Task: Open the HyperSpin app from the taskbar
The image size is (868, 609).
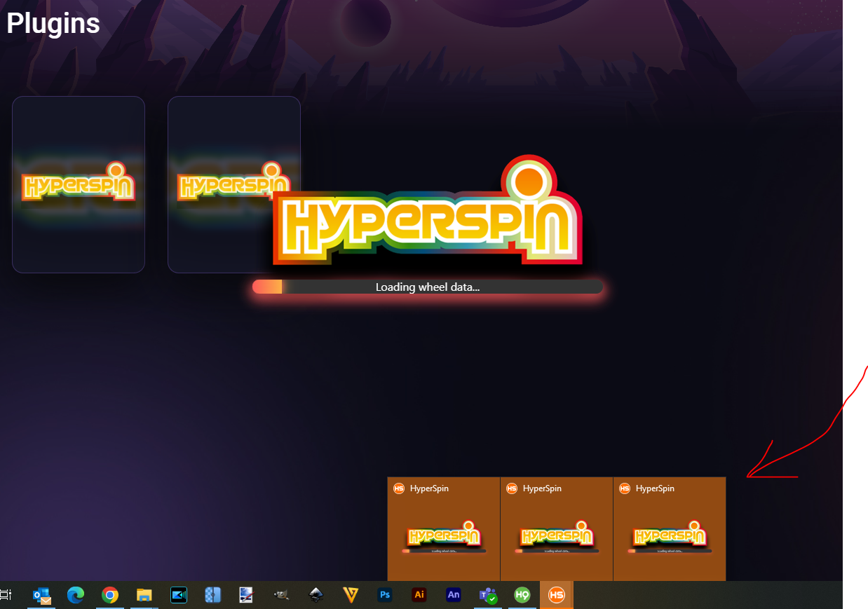Action: coord(556,595)
